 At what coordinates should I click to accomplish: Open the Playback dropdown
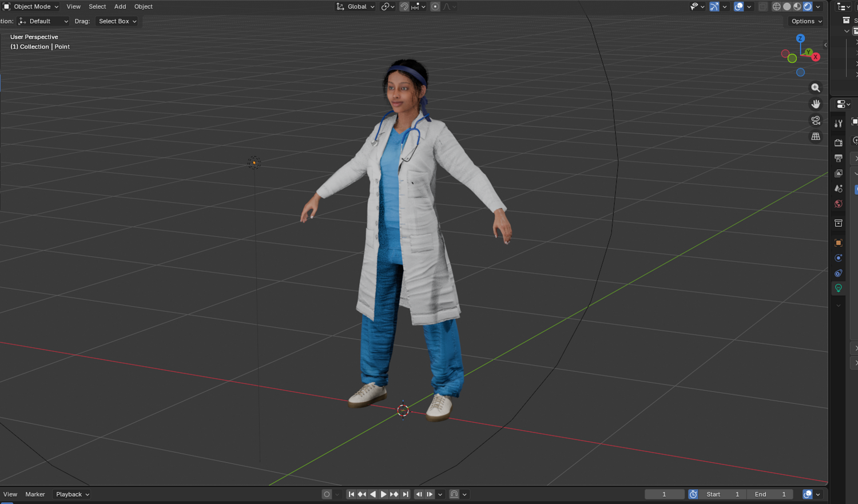point(73,494)
